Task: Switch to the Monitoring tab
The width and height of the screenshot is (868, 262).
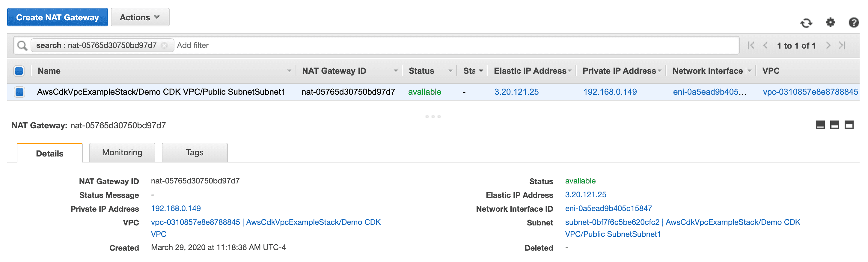Action: (x=122, y=152)
